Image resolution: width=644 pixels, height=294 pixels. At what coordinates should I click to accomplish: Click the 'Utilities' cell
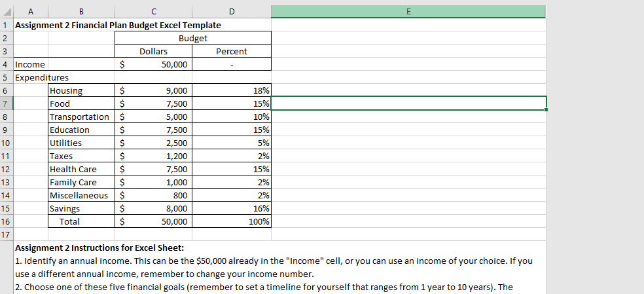point(81,143)
